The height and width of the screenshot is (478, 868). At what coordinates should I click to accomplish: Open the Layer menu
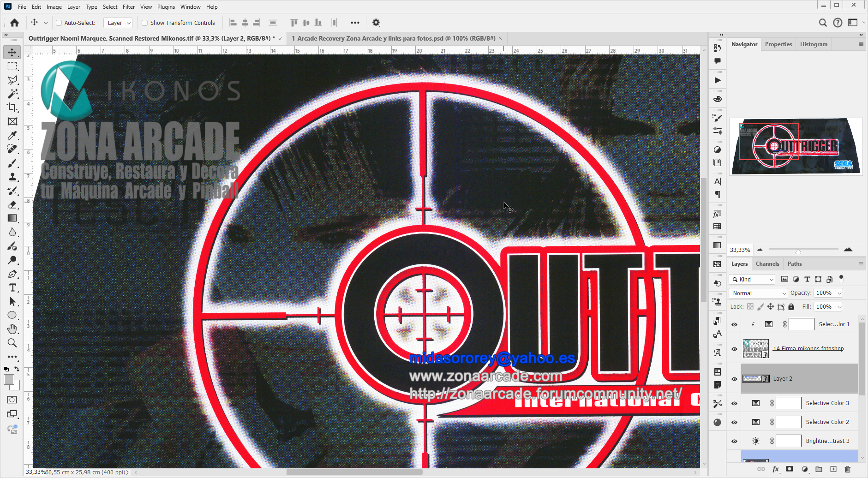[73, 7]
